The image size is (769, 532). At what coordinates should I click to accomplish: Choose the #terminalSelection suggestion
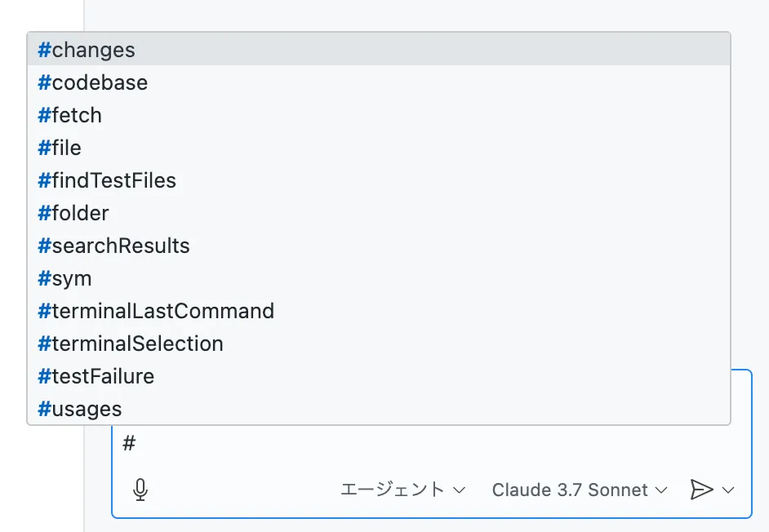click(130, 344)
